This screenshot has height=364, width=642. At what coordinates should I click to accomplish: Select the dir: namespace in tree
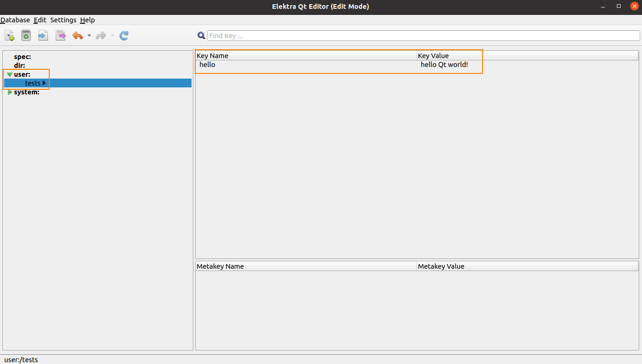coord(20,66)
